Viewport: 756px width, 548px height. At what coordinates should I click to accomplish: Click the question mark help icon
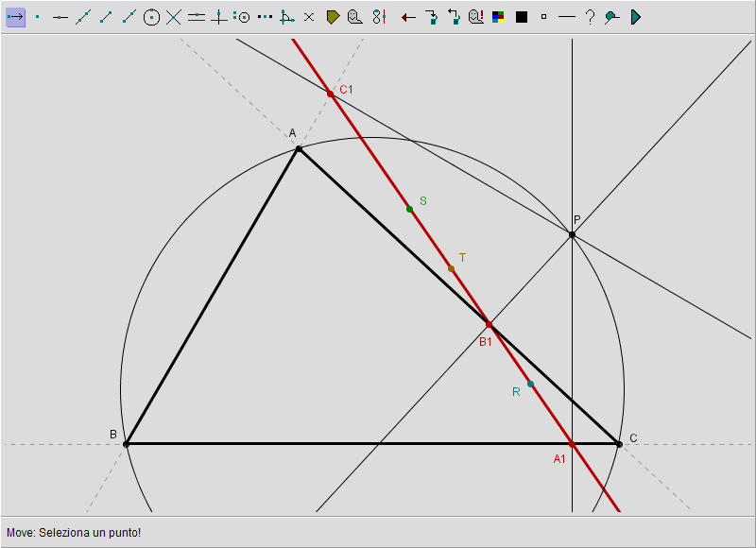click(590, 17)
